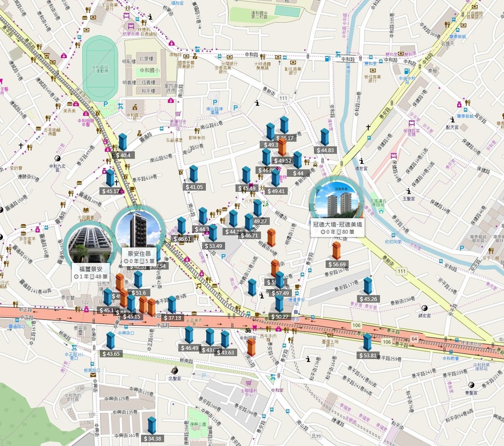Select the building marker labeled $53.81
The image size is (504, 446).
pos(367,342)
